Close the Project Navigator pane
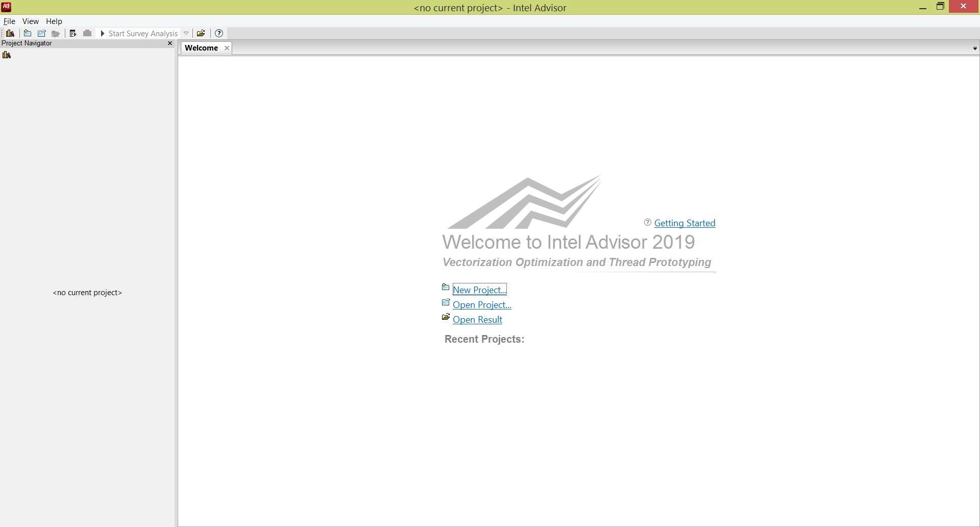The height and width of the screenshot is (527, 980). pos(170,43)
